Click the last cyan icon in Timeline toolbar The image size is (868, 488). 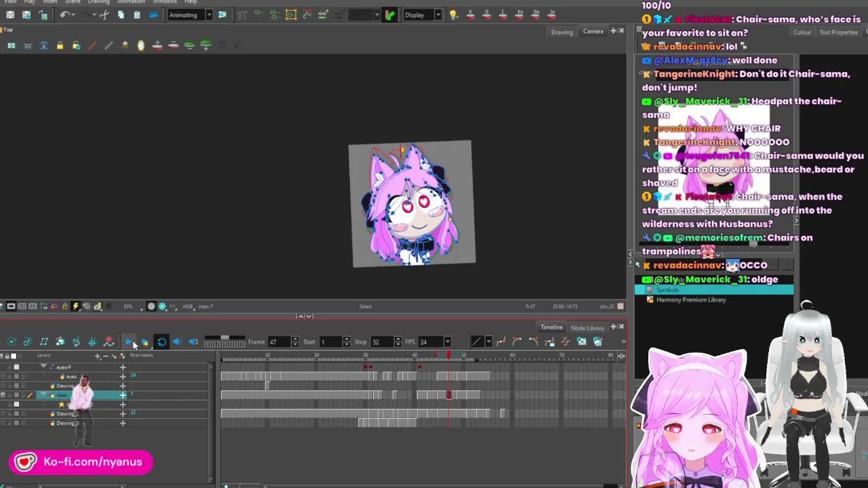[597, 342]
